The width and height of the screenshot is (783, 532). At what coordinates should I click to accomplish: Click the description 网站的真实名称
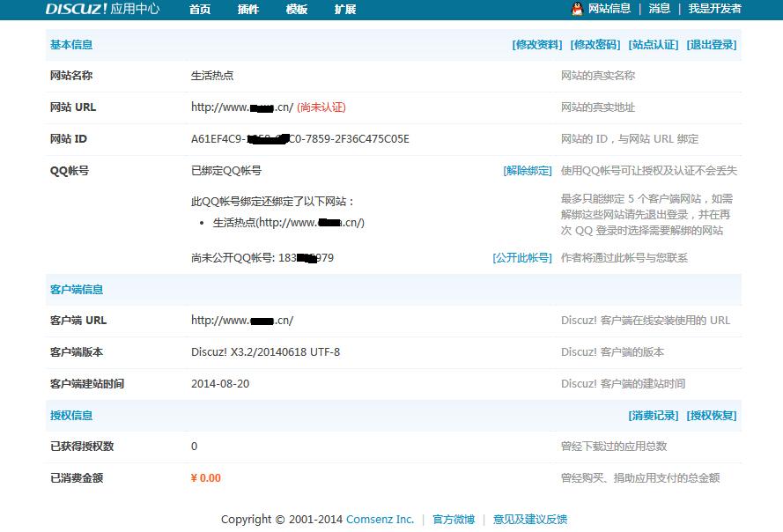pyautogui.click(x=598, y=76)
